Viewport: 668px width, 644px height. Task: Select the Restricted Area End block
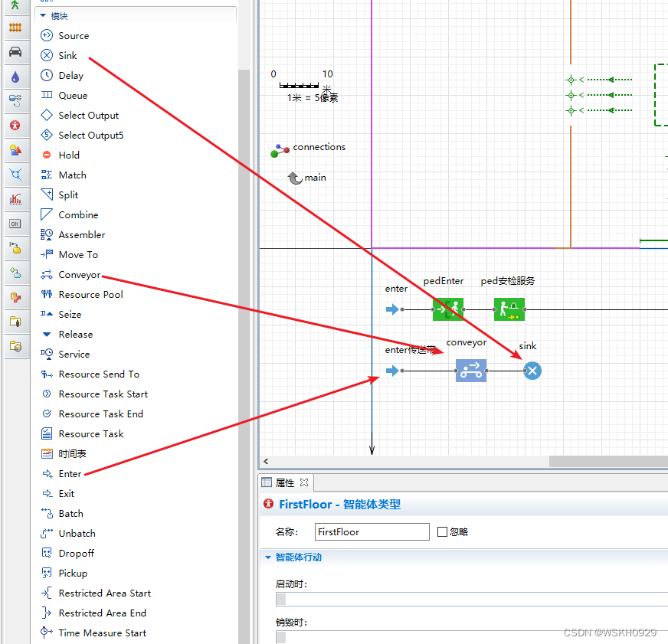point(93,613)
